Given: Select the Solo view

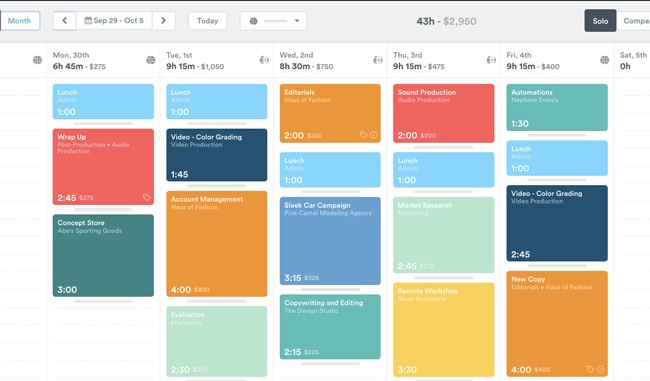Looking at the screenshot, I should tap(600, 21).
